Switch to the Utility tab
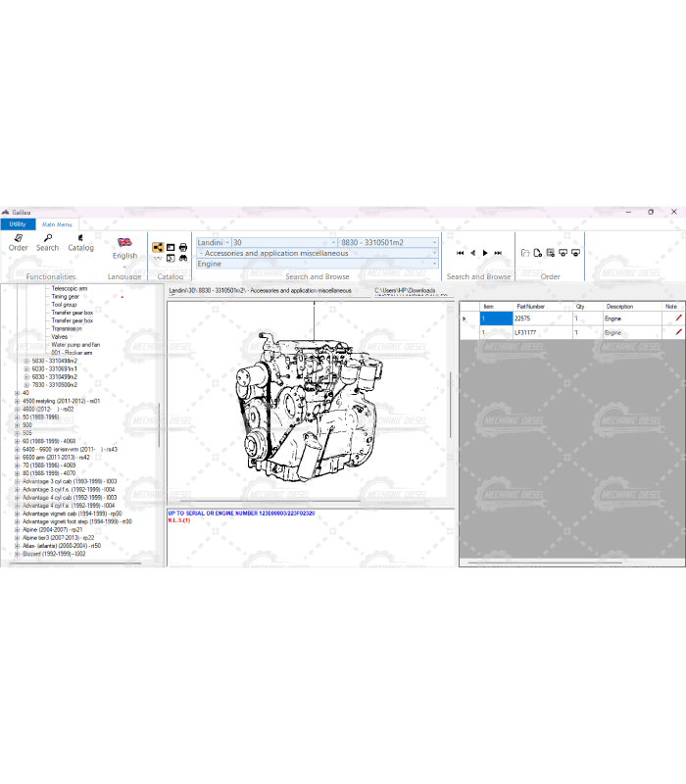The image size is (686, 784). tap(18, 224)
